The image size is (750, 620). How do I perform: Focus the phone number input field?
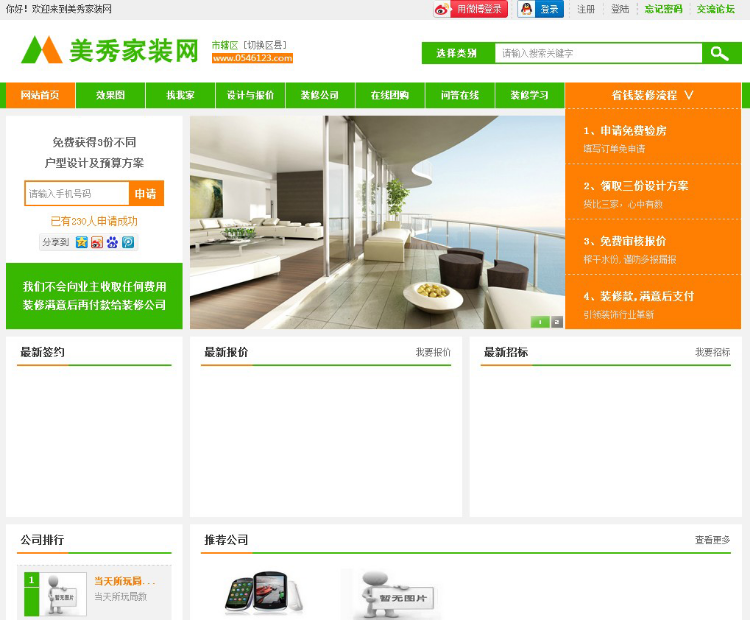[77, 193]
